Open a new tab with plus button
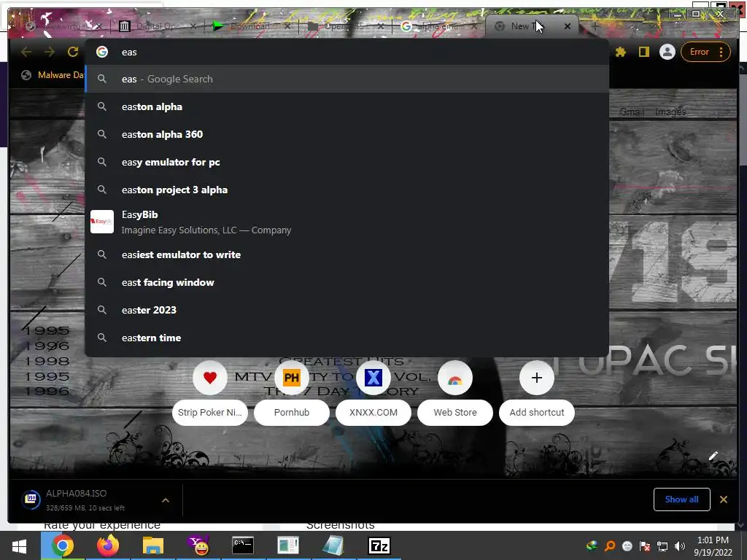The image size is (747, 560). (x=595, y=26)
